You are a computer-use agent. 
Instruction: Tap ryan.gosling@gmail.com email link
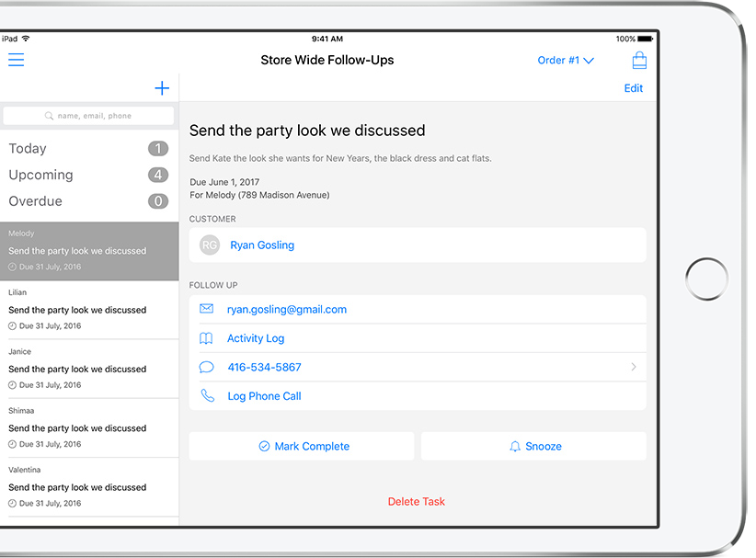pos(287,310)
